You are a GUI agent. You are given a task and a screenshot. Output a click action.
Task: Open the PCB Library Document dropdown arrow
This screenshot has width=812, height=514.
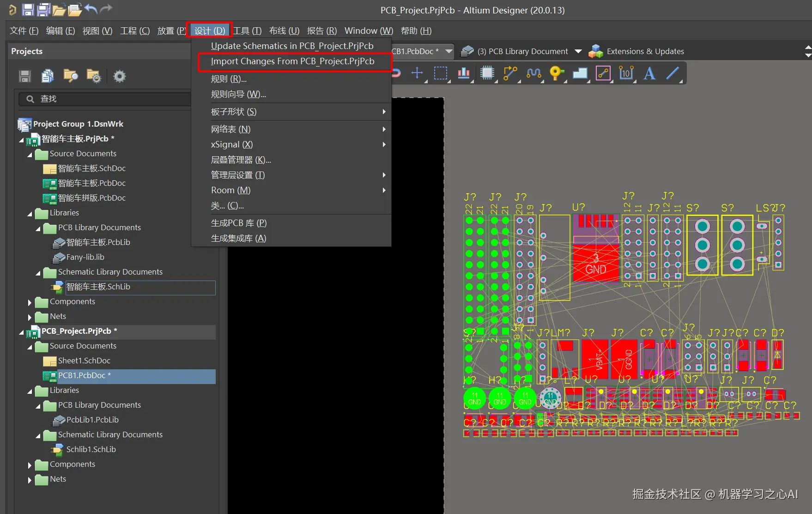(x=578, y=51)
